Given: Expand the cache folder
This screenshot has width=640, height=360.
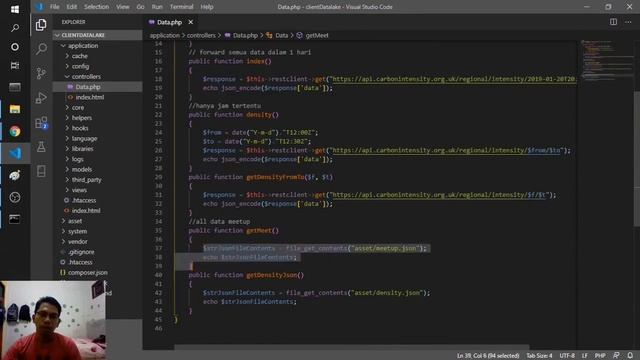Looking at the screenshot, I should 98,56.
